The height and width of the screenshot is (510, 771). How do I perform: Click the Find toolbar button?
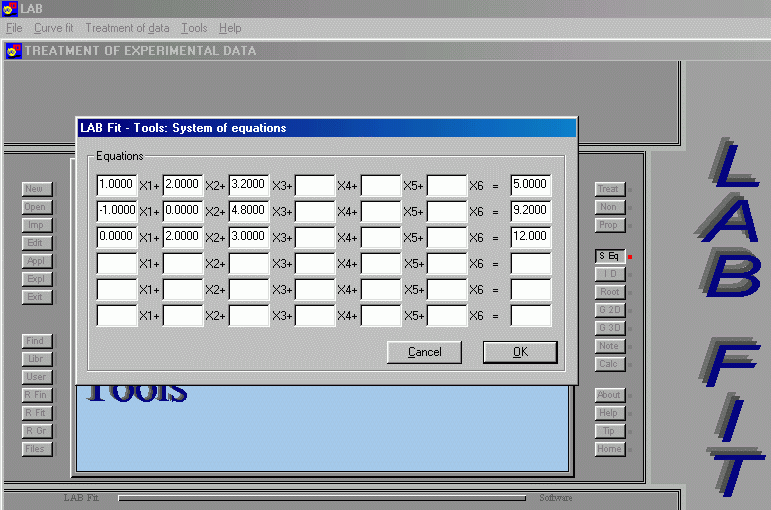36,341
